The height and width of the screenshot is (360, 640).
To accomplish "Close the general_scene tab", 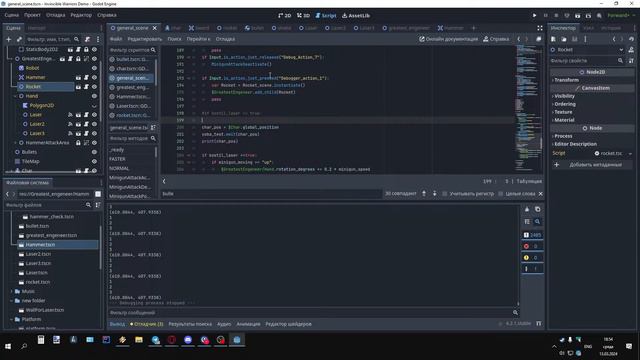I will 155,28.
